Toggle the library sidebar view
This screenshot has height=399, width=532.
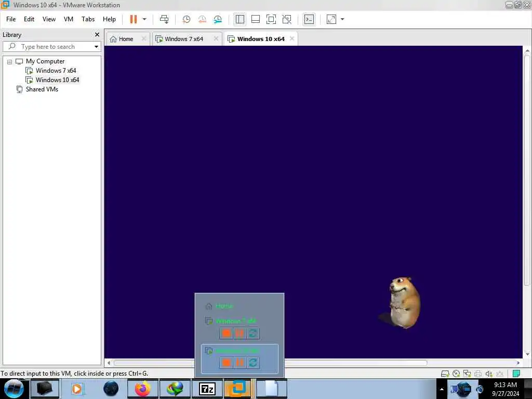pos(240,19)
